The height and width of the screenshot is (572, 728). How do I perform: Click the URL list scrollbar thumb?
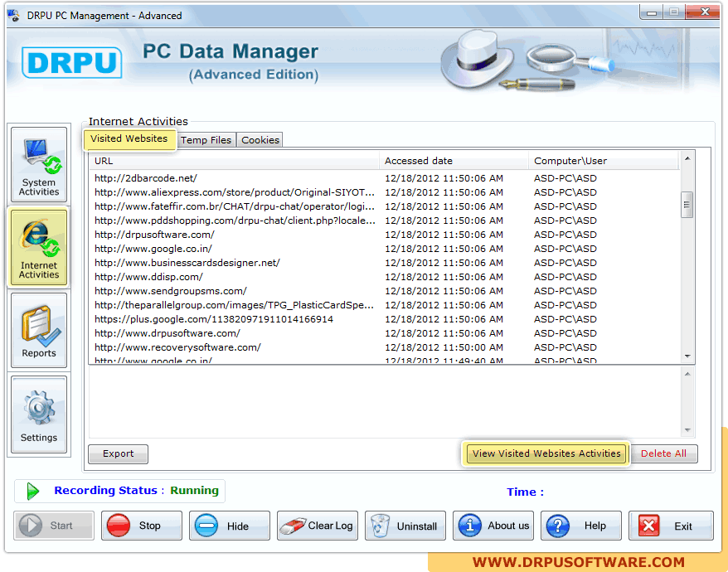pos(687,205)
